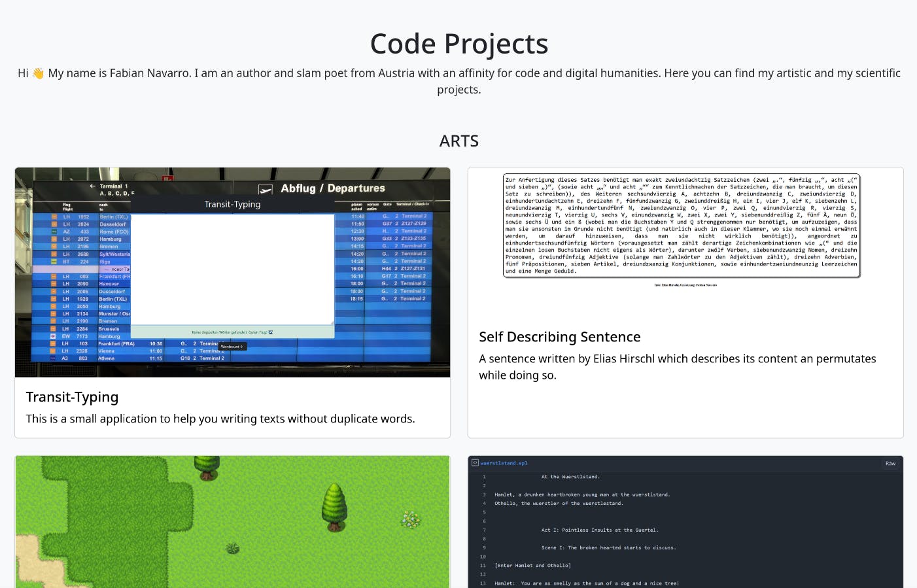Click the airplane departures icon in thumbnail
This screenshot has width=917, height=588.
coord(266,189)
